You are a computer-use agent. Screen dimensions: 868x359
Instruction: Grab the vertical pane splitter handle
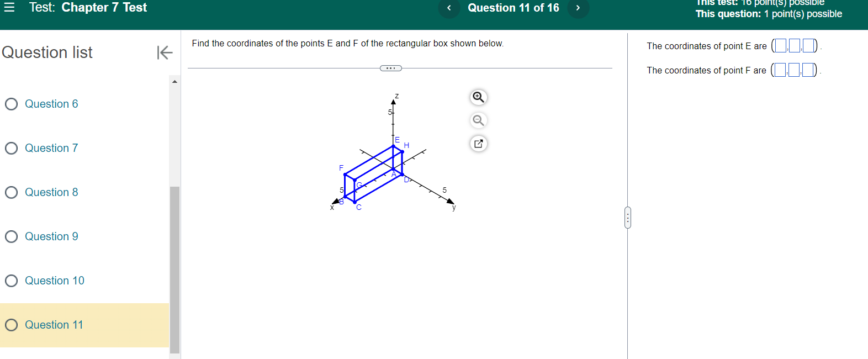pos(628,218)
